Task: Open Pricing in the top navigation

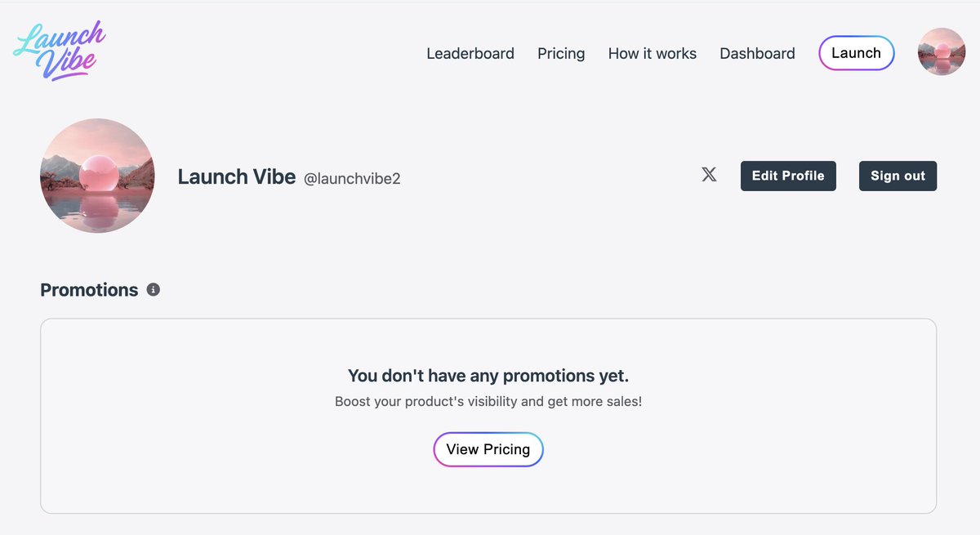Action: 561,54
